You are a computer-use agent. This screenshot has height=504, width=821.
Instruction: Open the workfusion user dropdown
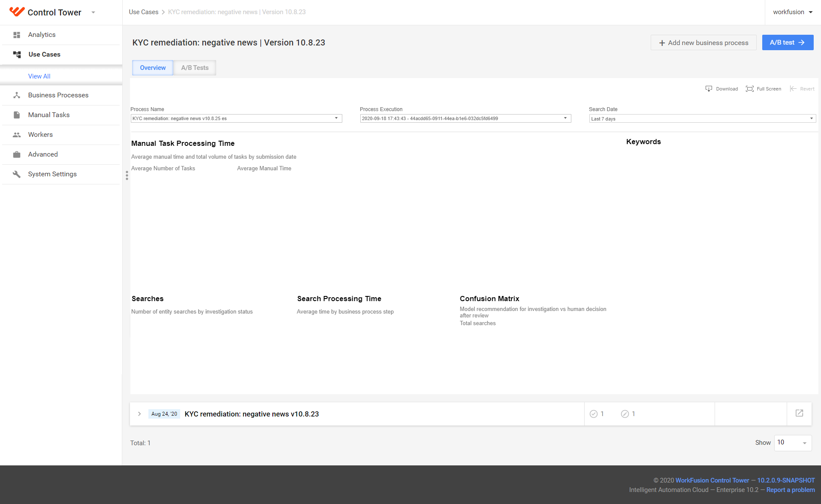(x=793, y=12)
